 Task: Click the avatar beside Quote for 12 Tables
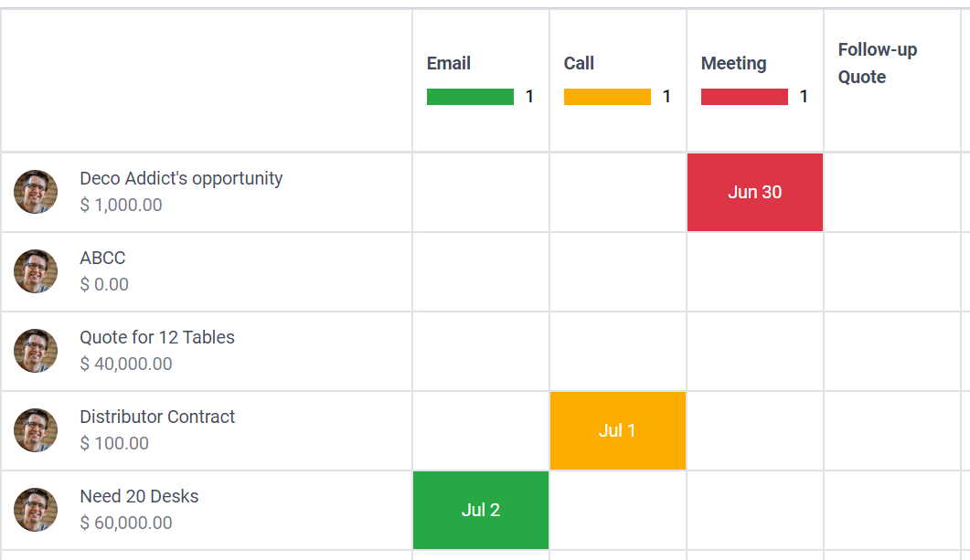click(x=36, y=351)
